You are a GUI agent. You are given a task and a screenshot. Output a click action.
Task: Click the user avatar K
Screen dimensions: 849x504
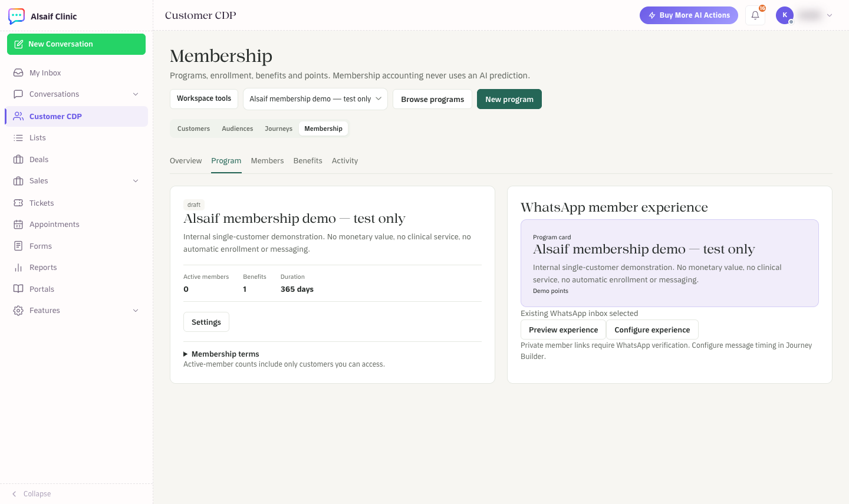(785, 15)
